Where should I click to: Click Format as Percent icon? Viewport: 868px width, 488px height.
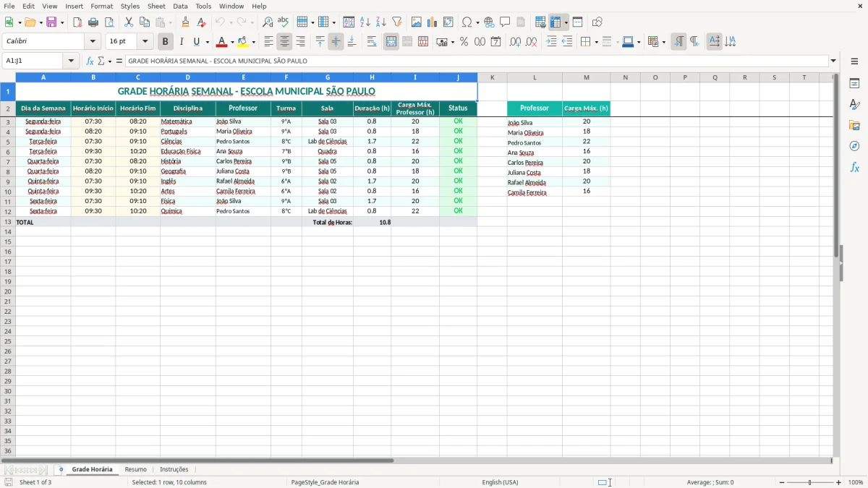(x=464, y=42)
